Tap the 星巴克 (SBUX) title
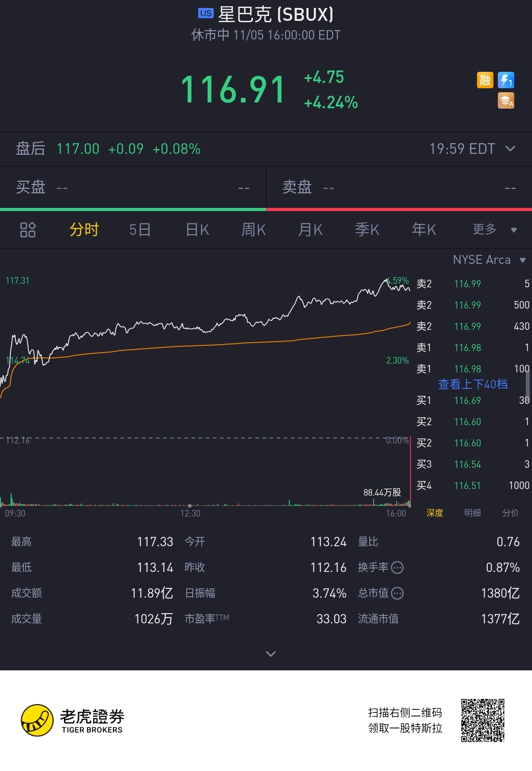Viewport: 532px width, 771px height. pos(276,14)
